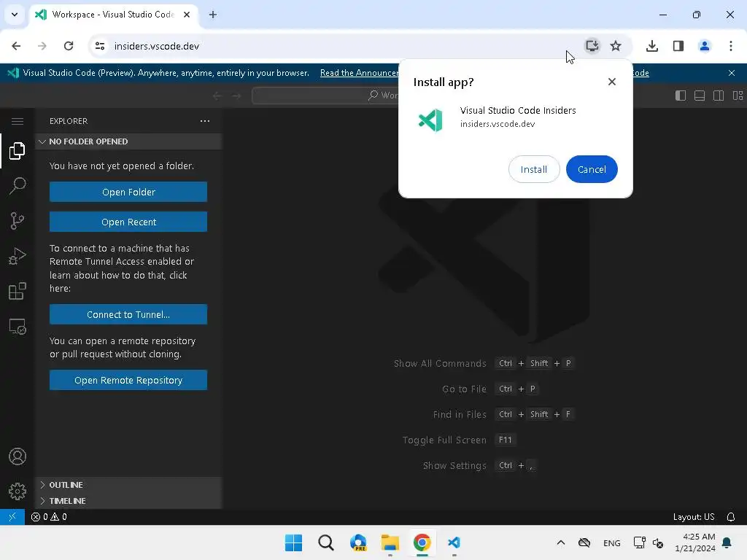Reload the page
This screenshot has width=747, height=560.
tap(69, 46)
